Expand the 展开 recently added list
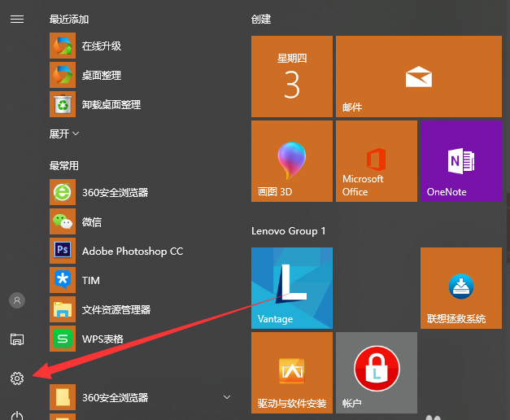Screen dimensions: 510x420 tap(64, 133)
